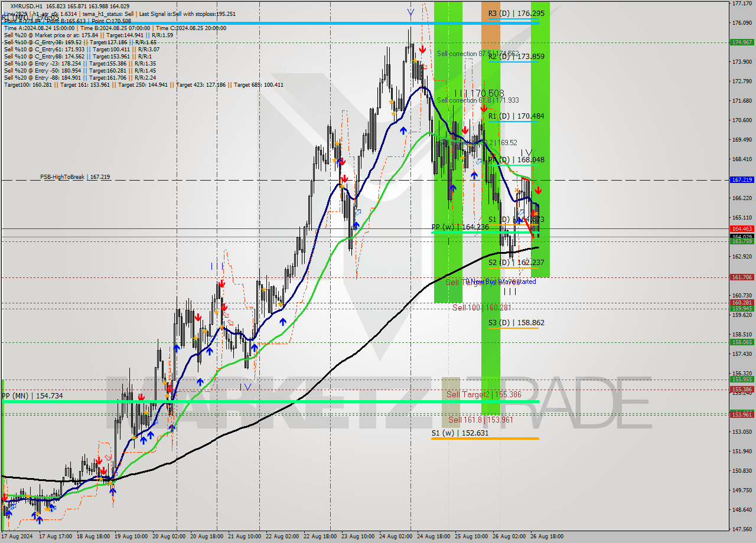Viewport: 756px width, 543px height.
Task: Click the 147.560 price scale value
Action: pyautogui.click(x=741, y=529)
